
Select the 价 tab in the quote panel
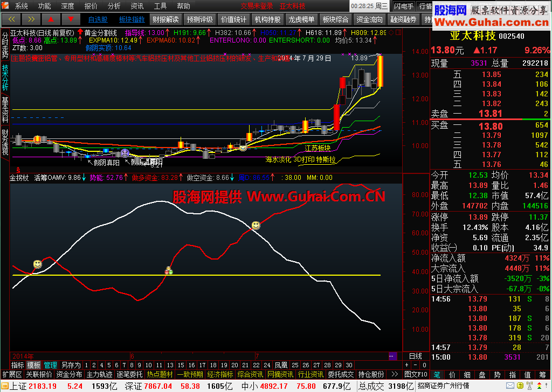452,374
